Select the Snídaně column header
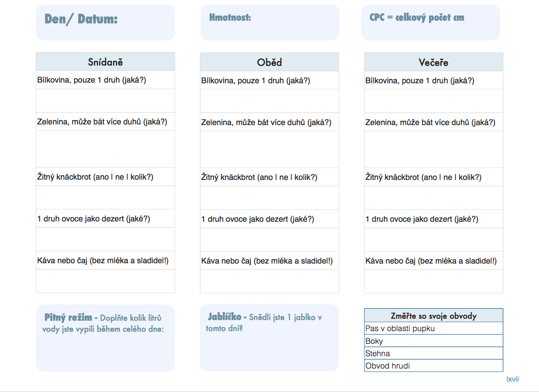539x392 pixels. pos(105,62)
